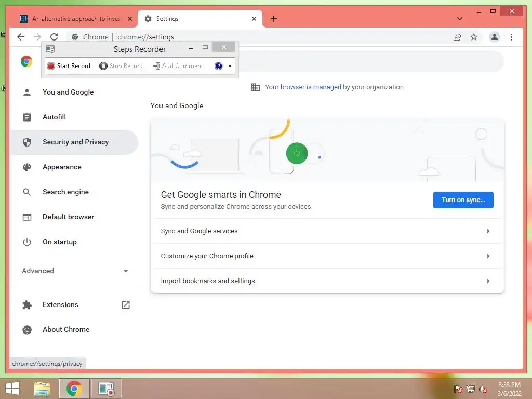Click the Steps Recorder taskbar icon

point(106,389)
